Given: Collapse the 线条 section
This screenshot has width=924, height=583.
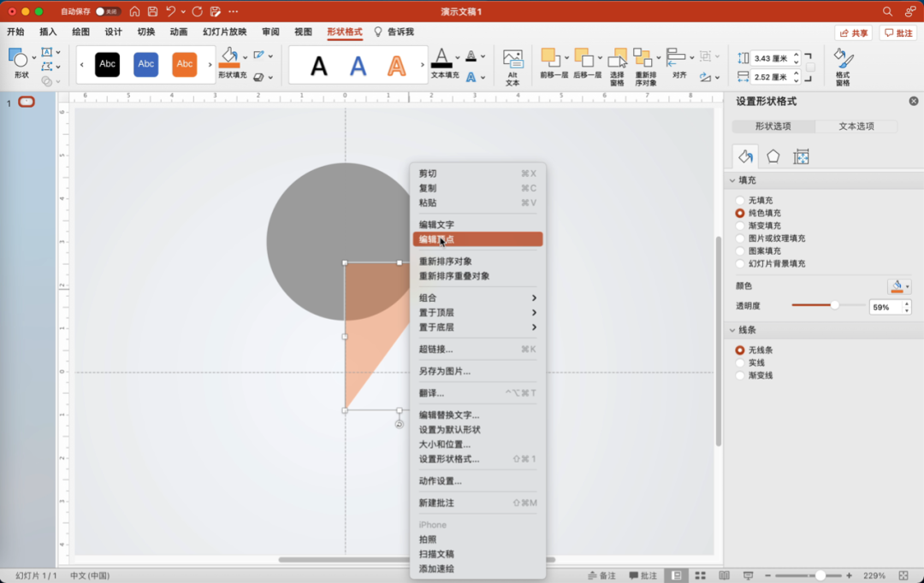Looking at the screenshot, I should coord(732,330).
